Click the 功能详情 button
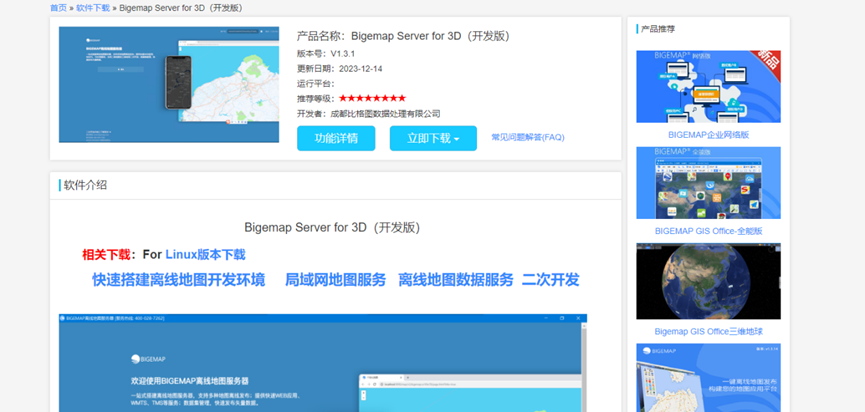865x412 pixels. tap(336, 138)
